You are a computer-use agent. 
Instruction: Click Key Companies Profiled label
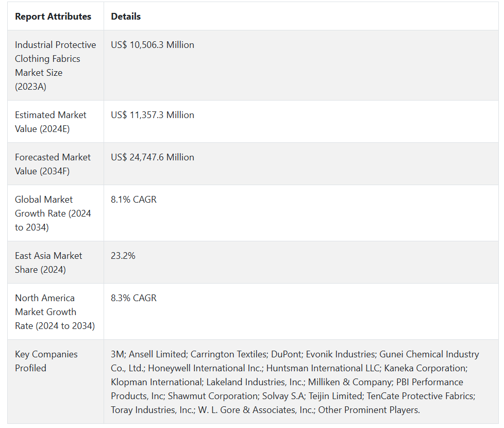pyautogui.click(x=46, y=361)
